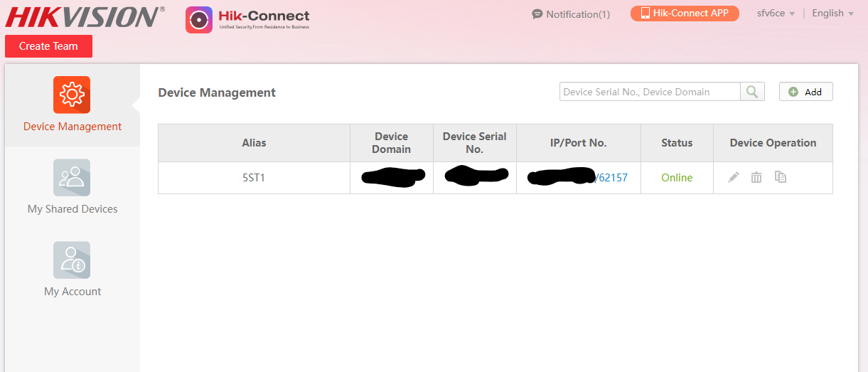Click the pencil edit device icon
The image size is (868, 372).
pyautogui.click(x=734, y=177)
